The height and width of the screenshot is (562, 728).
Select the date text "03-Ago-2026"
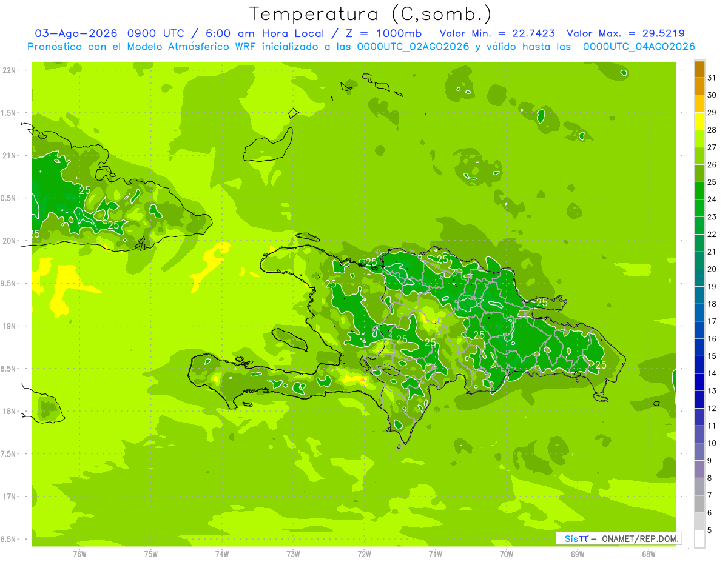(x=75, y=34)
